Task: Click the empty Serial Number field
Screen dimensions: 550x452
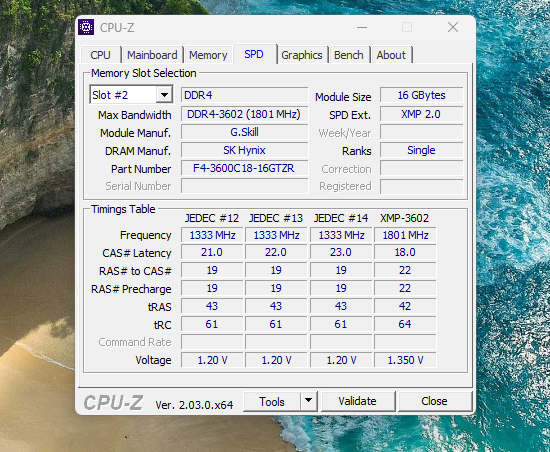Action: tap(244, 186)
